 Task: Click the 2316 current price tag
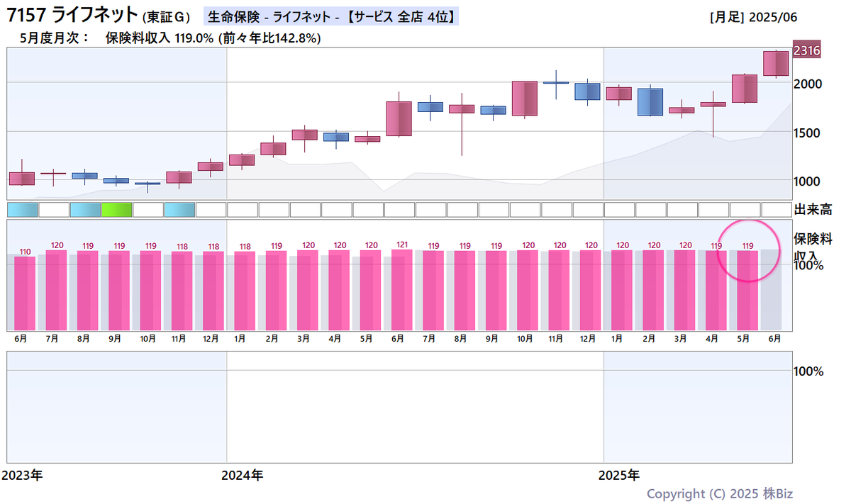[x=806, y=50]
